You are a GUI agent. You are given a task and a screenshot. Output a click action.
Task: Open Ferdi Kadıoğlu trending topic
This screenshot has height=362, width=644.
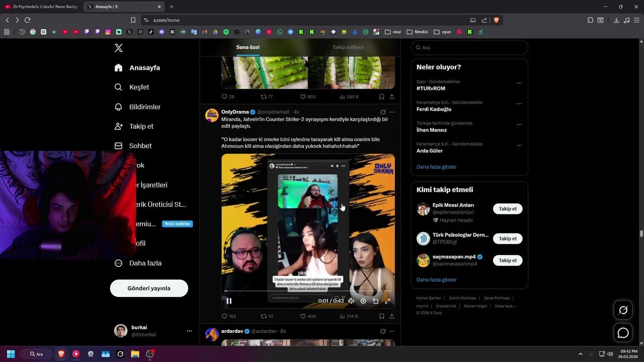434,109
